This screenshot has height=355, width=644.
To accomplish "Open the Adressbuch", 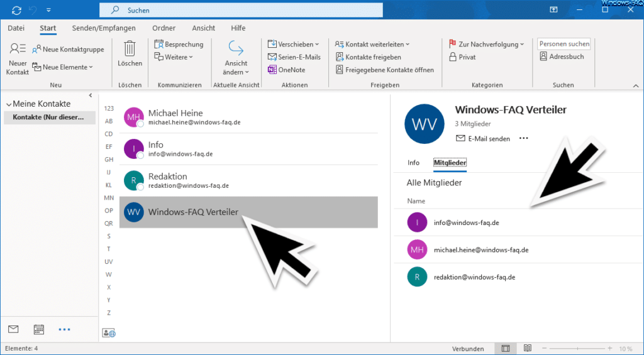I will 562,57.
